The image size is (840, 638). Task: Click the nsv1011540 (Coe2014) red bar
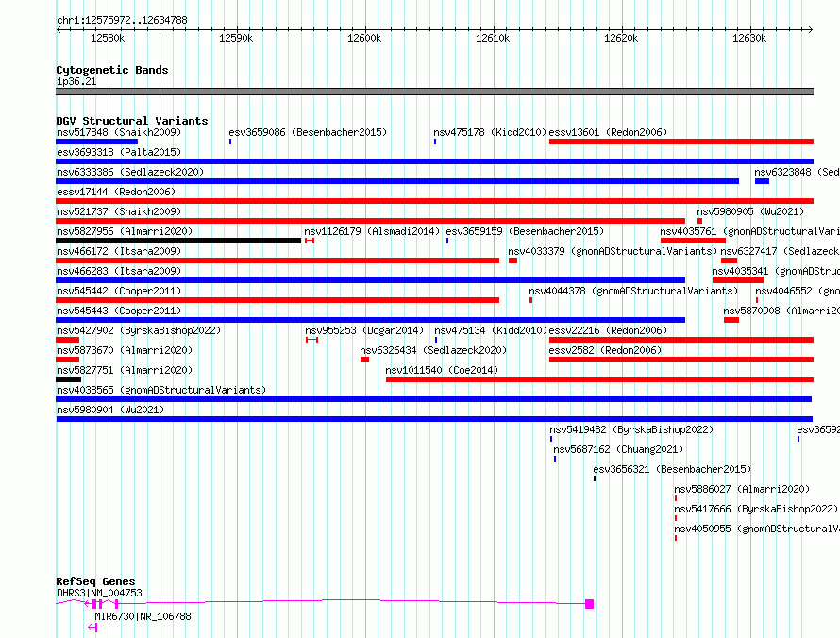click(x=599, y=379)
